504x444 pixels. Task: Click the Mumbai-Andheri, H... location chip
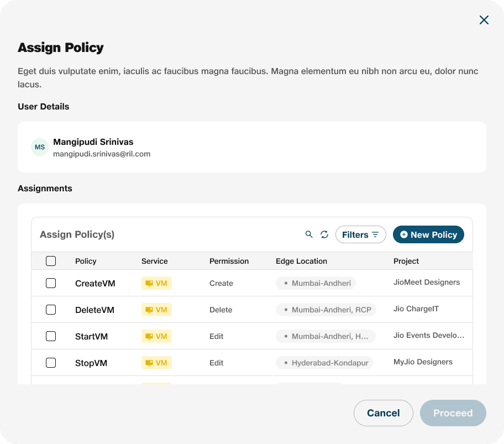tap(326, 336)
